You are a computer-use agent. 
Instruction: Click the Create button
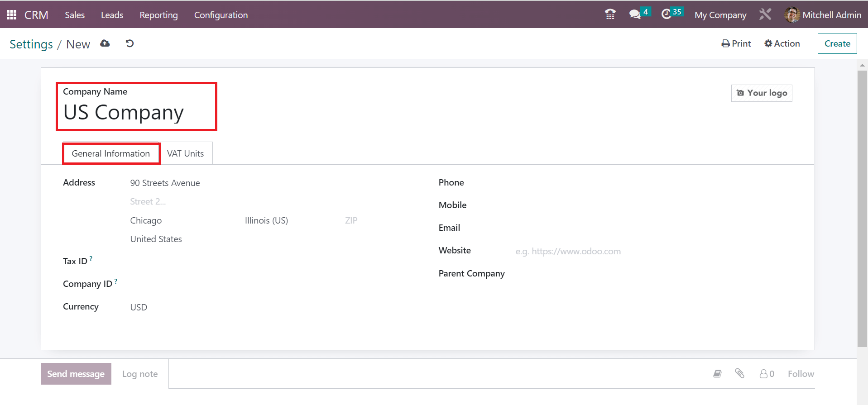(x=837, y=43)
